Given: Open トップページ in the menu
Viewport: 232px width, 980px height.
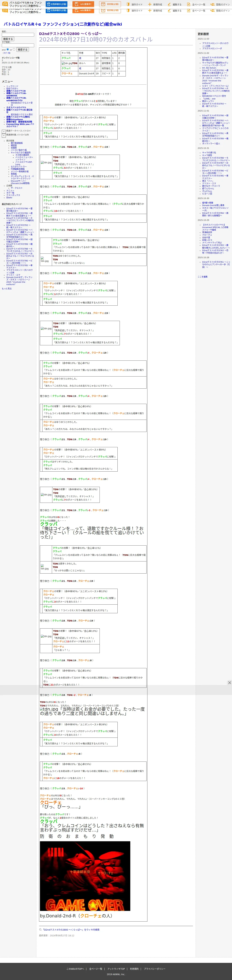Looking at the screenshot, I should (x=12, y=86).
